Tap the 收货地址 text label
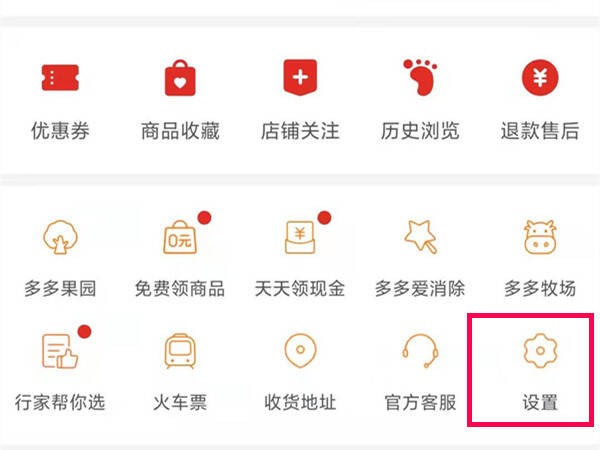 [x=300, y=403]
